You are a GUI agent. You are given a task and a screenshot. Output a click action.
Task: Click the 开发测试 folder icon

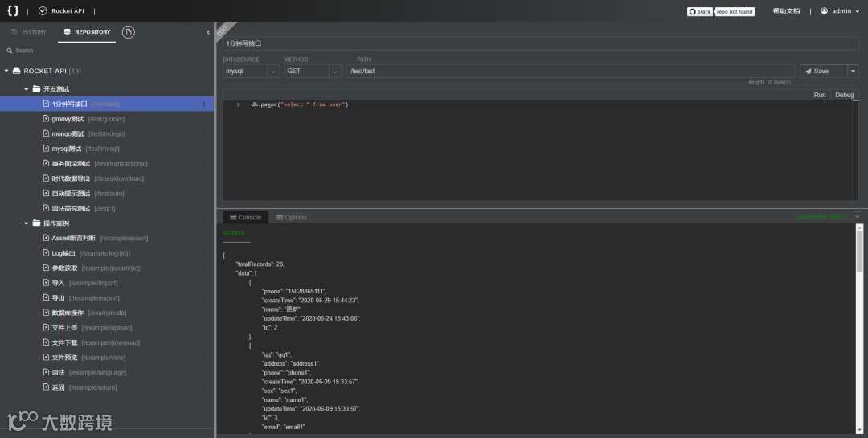coord(36,88)
